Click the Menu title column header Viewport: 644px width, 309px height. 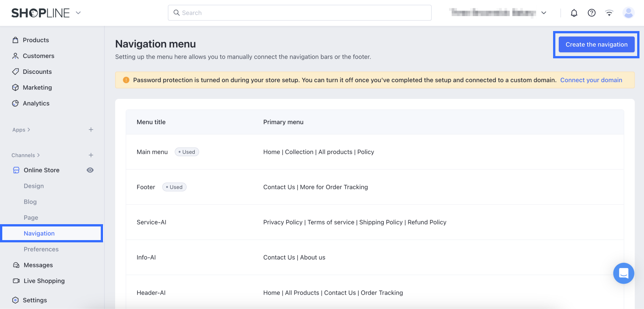click(x=151, y=122)
